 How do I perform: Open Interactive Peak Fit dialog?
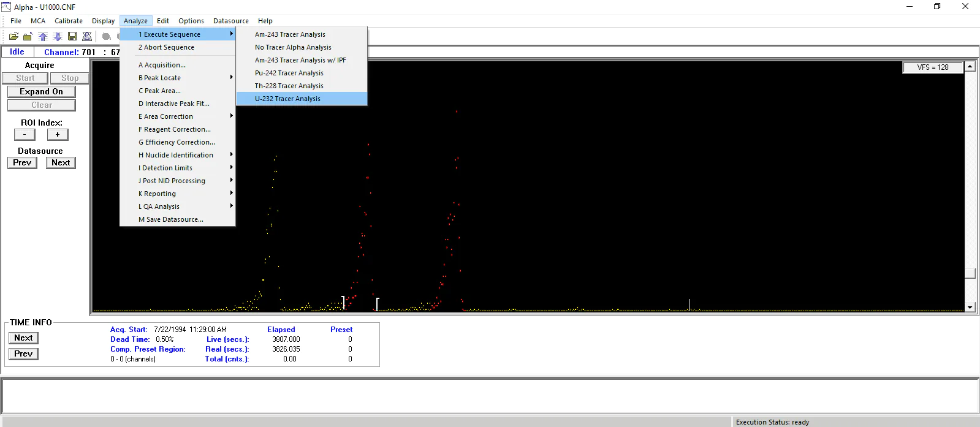pos(178,104)
